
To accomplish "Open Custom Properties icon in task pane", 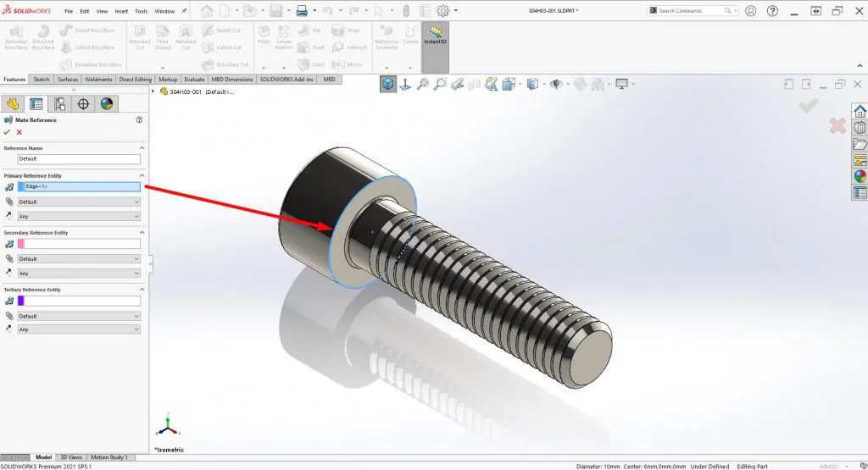I will 860,192.
